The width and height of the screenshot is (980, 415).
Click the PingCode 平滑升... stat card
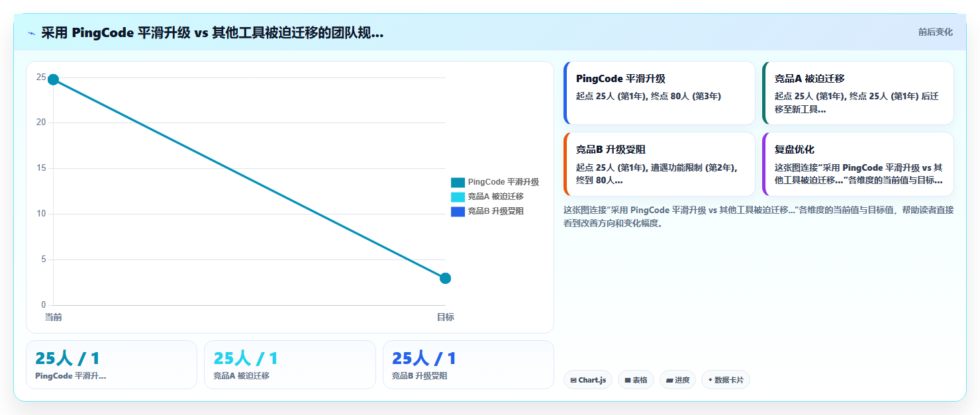click(111, 365)
